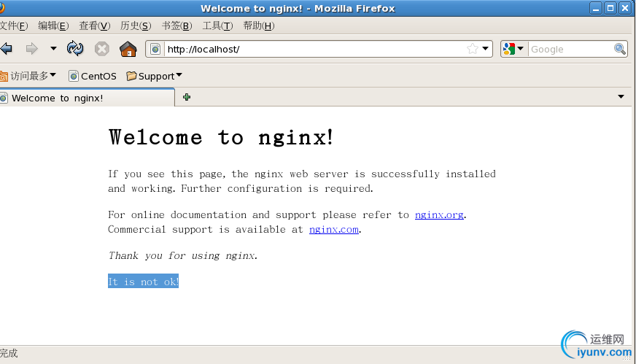Open the CentOS bookmark
The height and width of the screenshot is (364, 636).
[93, 76]
